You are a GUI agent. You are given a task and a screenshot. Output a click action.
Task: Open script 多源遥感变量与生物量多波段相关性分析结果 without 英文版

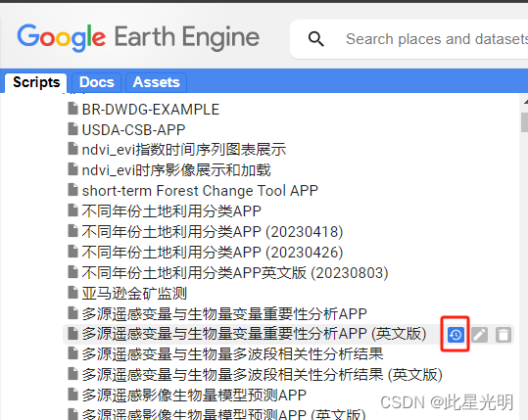click(x=232, y=354)
